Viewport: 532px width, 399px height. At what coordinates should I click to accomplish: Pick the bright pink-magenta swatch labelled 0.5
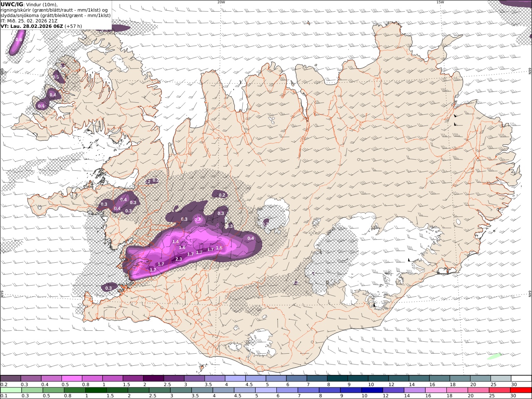click(71, 378)
